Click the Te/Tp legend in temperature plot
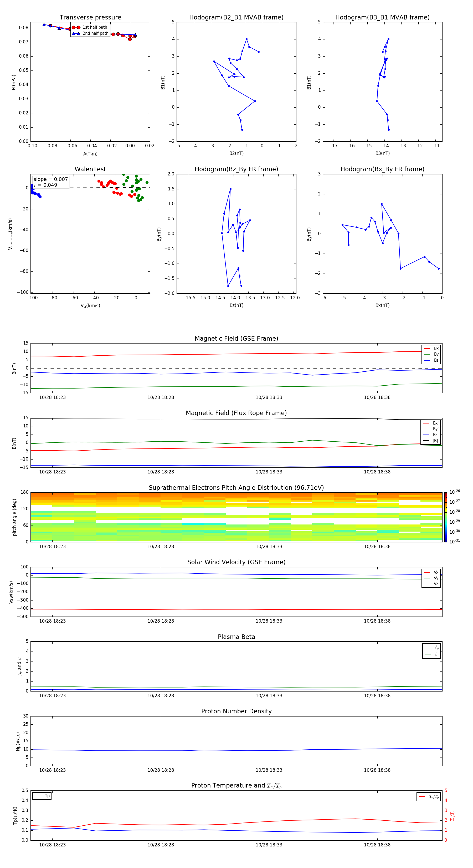473x868 pixels. pos(429,796)
